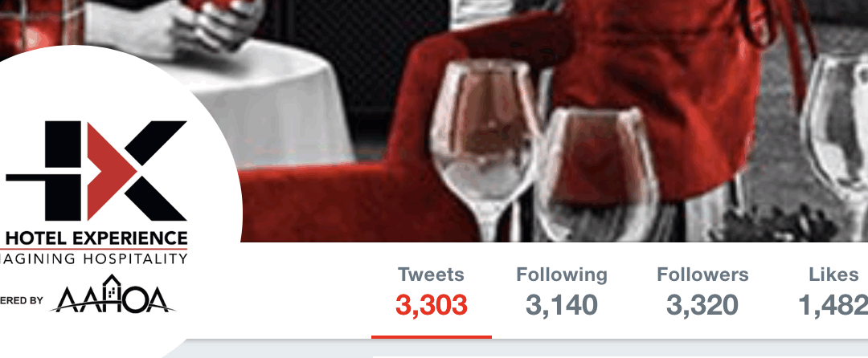The height and width of the screenshot is (358, 868).
Task: Click the 3,303 tweets count
Action: 432,305
